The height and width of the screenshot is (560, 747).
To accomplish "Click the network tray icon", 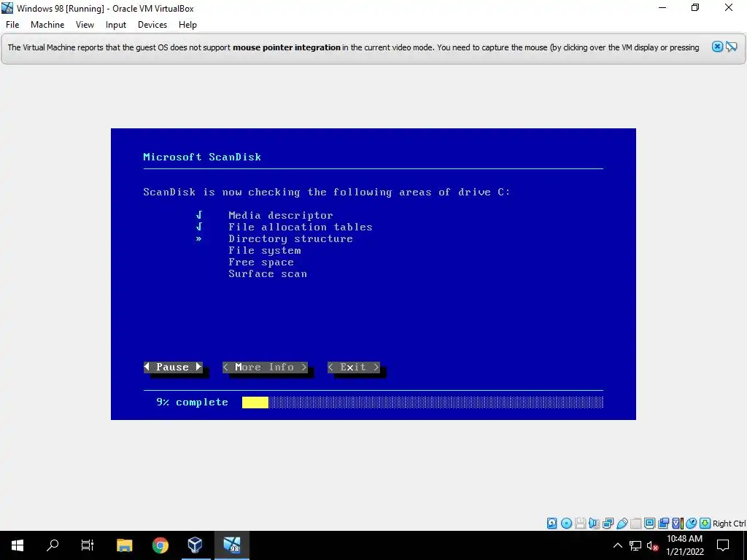I will click(x=635, y=545).
